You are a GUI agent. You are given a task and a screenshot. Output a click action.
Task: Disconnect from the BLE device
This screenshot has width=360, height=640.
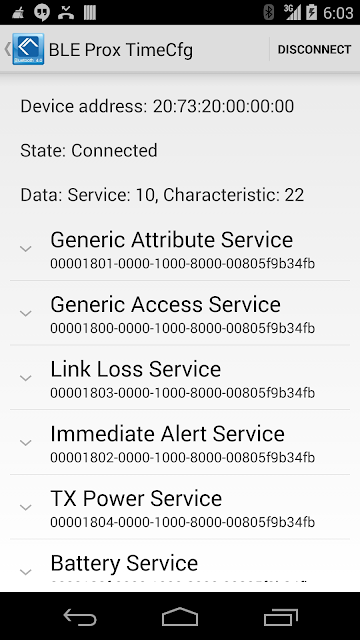coord(314,49)
